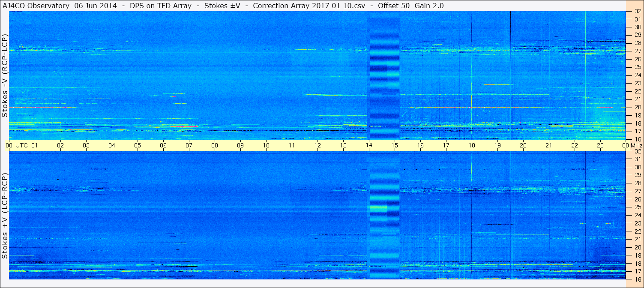Viewport: 644px width, 288px height.
Task: Click the 18 hour mark on the time axis
Action: click(472, 145)
